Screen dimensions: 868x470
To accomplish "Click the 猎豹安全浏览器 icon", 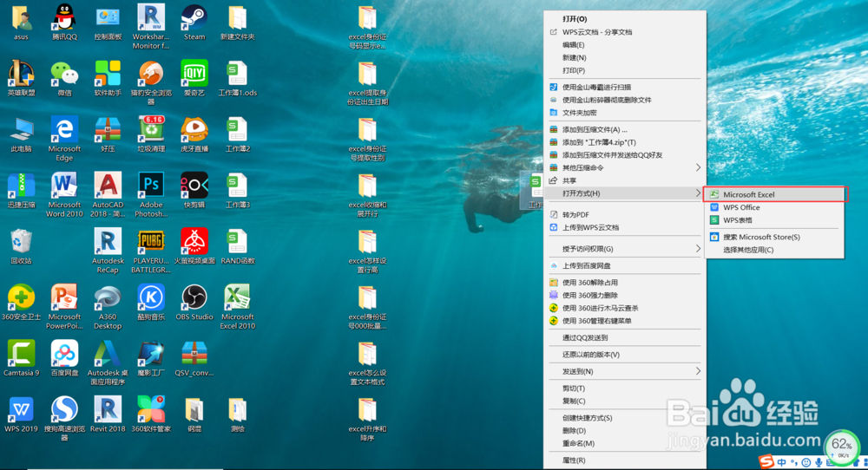I will click(x=150, y=83).
